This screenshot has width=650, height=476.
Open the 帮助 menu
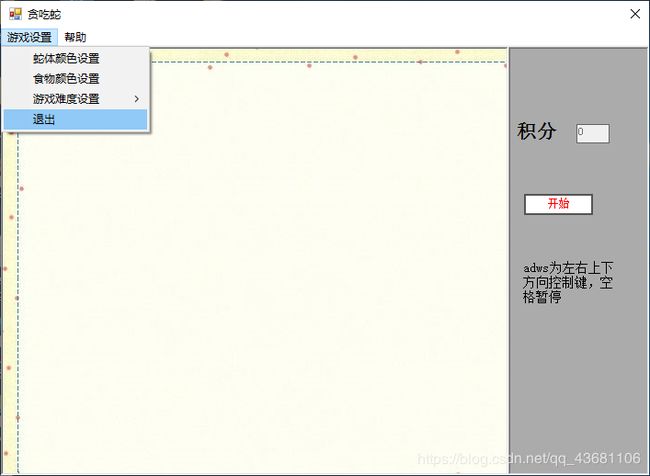tap(75, 37)
